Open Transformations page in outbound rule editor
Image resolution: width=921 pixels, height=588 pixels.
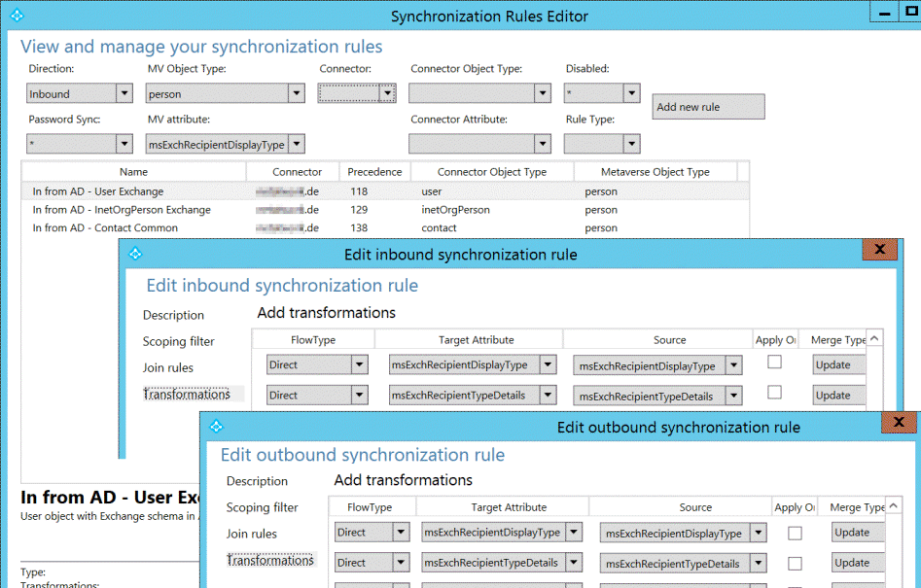click(270, 560)
